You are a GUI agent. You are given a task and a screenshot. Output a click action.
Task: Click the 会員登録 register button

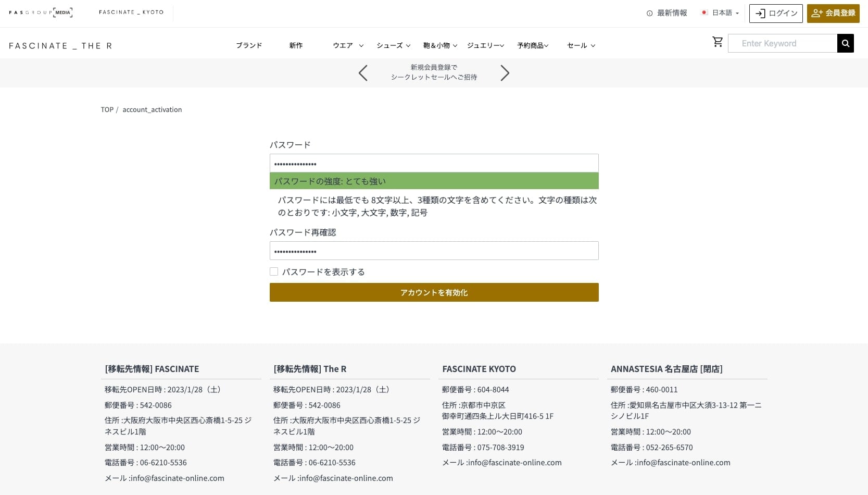point(833,14)
